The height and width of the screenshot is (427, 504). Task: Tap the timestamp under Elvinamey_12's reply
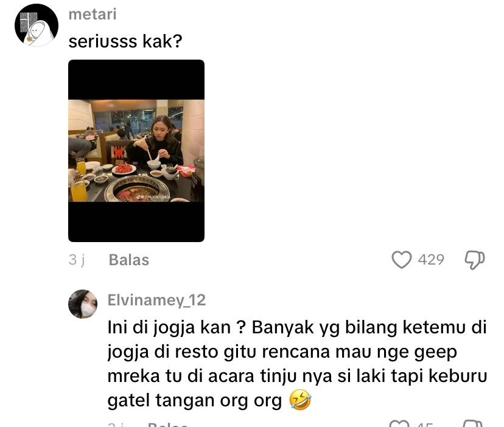click(116, 425)
